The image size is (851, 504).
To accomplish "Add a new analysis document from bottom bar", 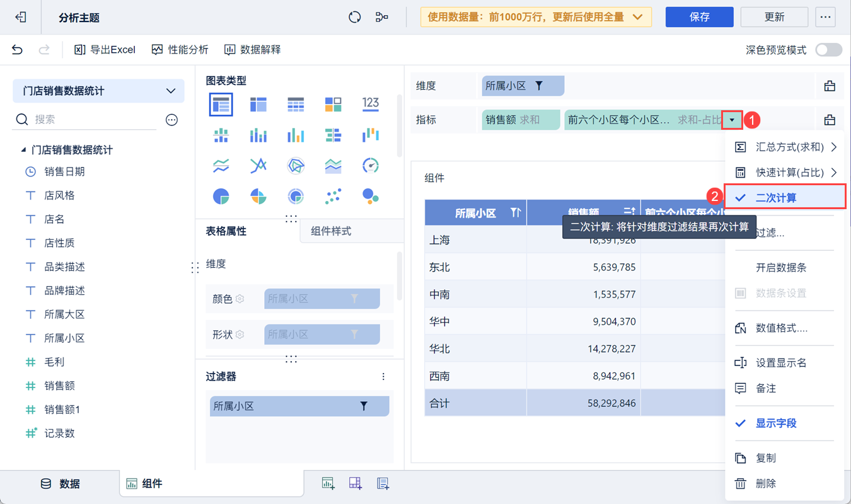I will 383,483.
